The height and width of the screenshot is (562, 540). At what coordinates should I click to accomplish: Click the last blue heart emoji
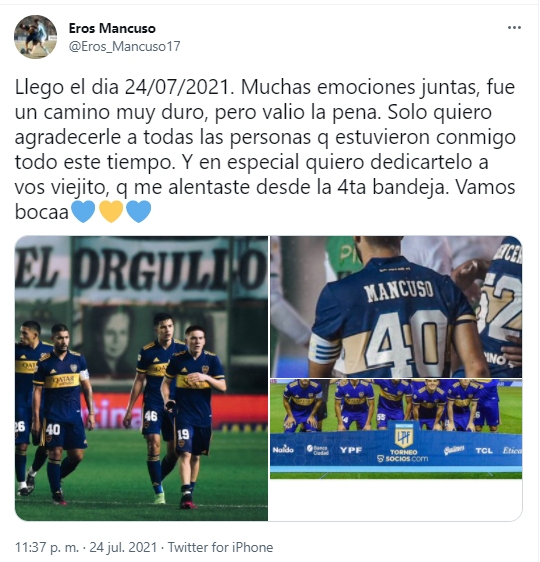pyautogui.click(x=139, y=211)
